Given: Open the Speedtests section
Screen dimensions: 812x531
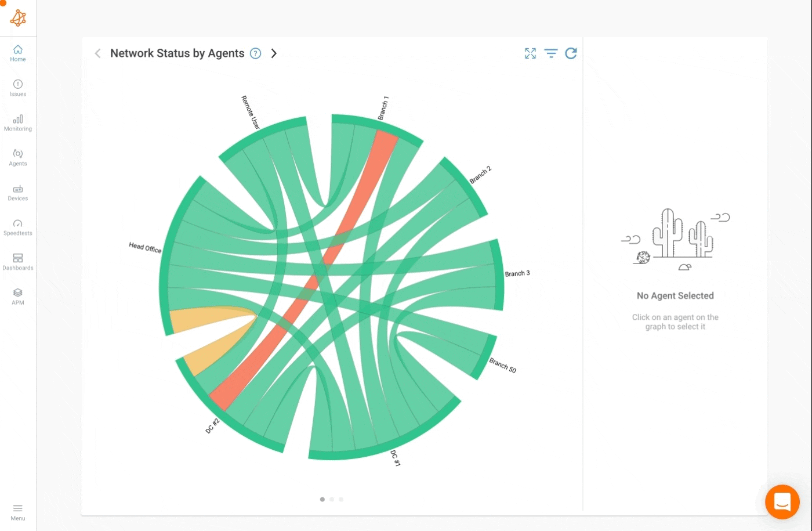Looking at the screenshot, I should pos(17,227).
